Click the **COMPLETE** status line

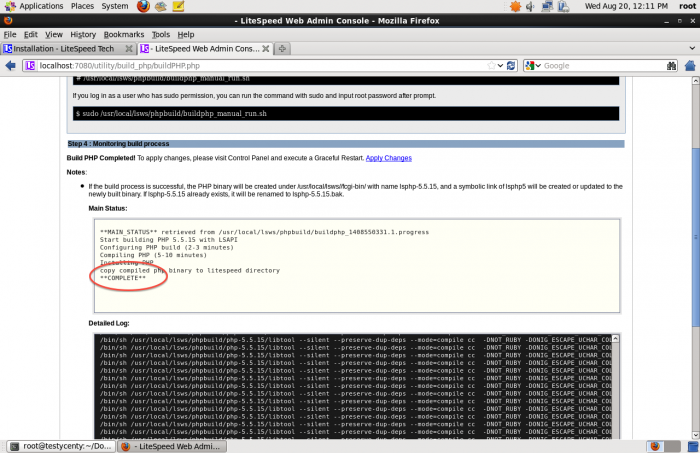click(123, 278)
